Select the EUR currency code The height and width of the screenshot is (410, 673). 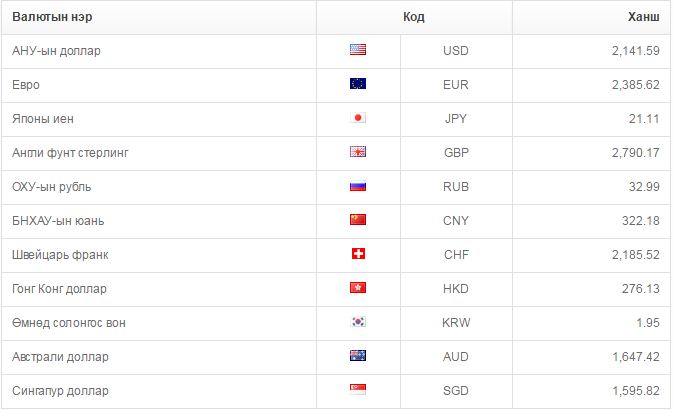(456, 85)
